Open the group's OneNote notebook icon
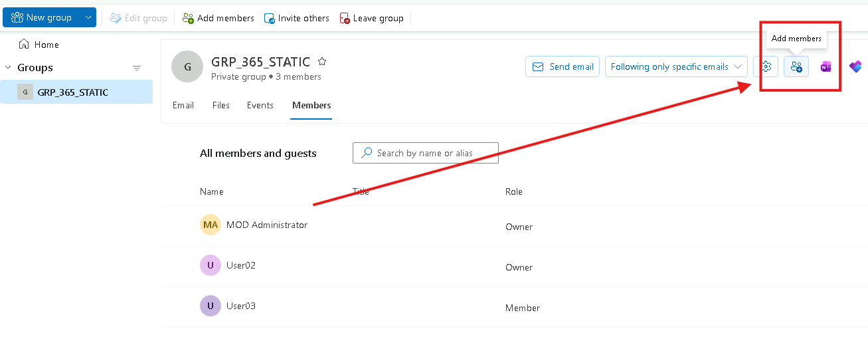 pos(825,66)
